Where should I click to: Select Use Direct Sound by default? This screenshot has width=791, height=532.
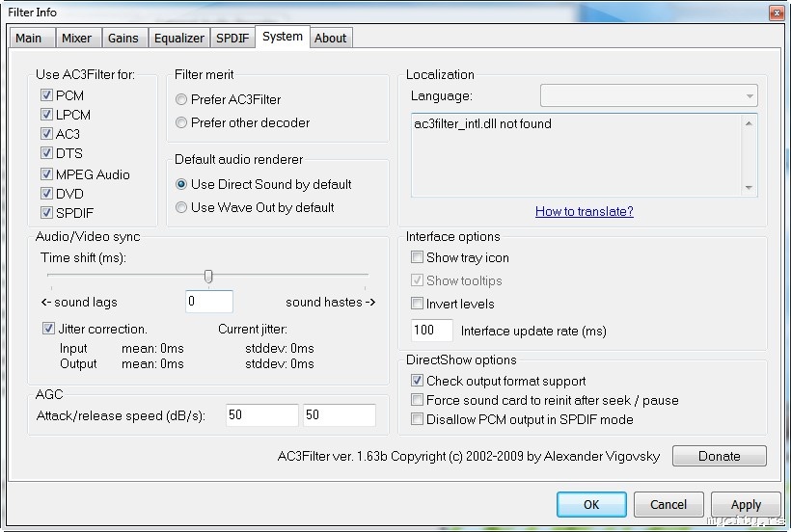point(181,184)
